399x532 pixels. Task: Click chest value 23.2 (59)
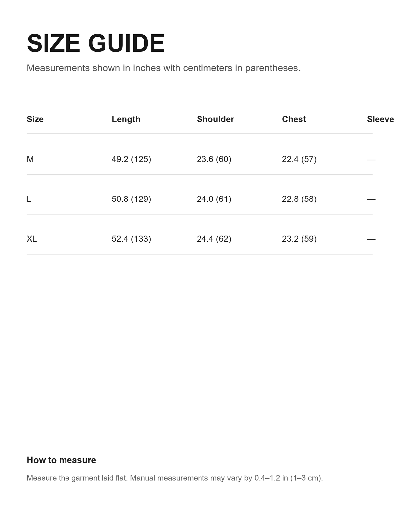click(x=299, y=239)
